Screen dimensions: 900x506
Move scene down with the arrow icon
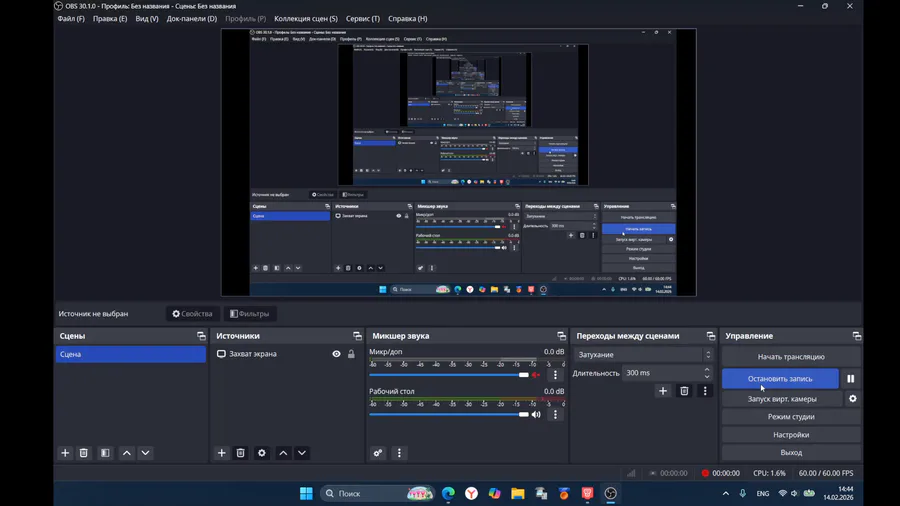[x=145, y=453]
